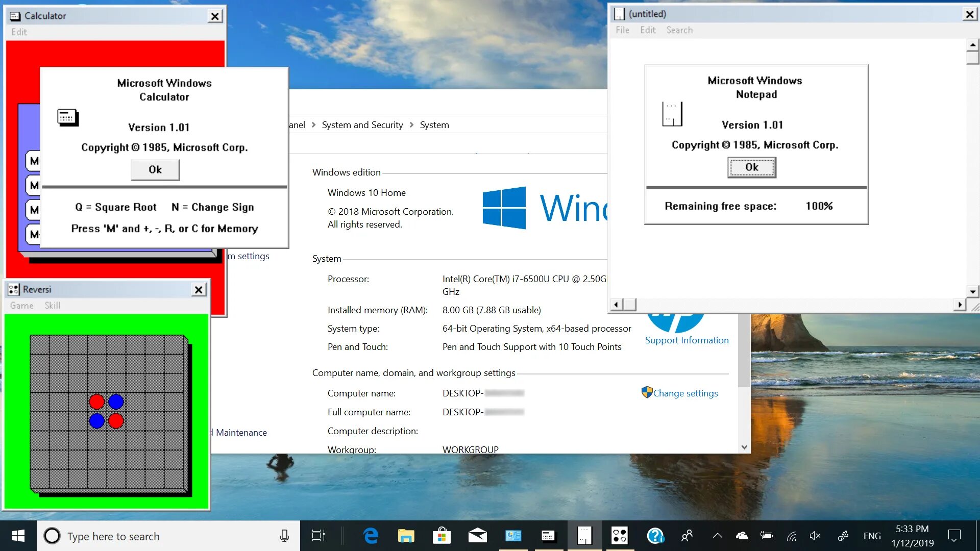The image size is (980, 551).
Task: Open the Edit menu in Calculator
Action: 19,32
